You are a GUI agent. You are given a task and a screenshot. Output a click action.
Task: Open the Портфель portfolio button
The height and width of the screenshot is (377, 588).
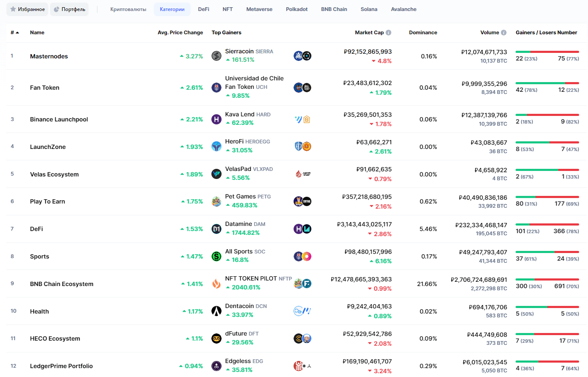69,9
